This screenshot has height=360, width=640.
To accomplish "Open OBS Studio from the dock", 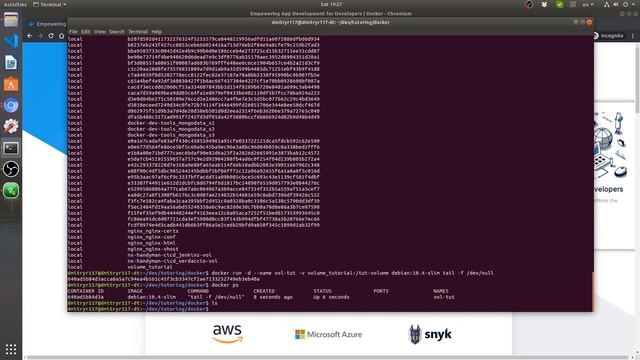I will pos(11,169).
